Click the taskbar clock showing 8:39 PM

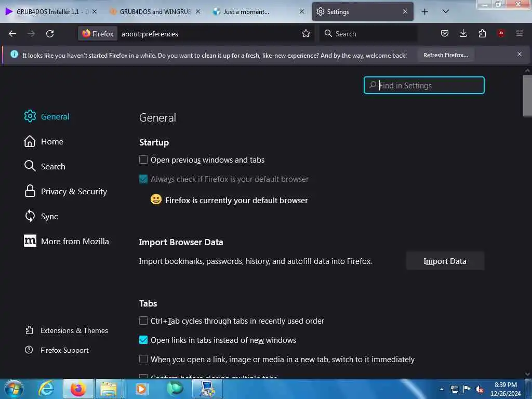coord(506,389)
